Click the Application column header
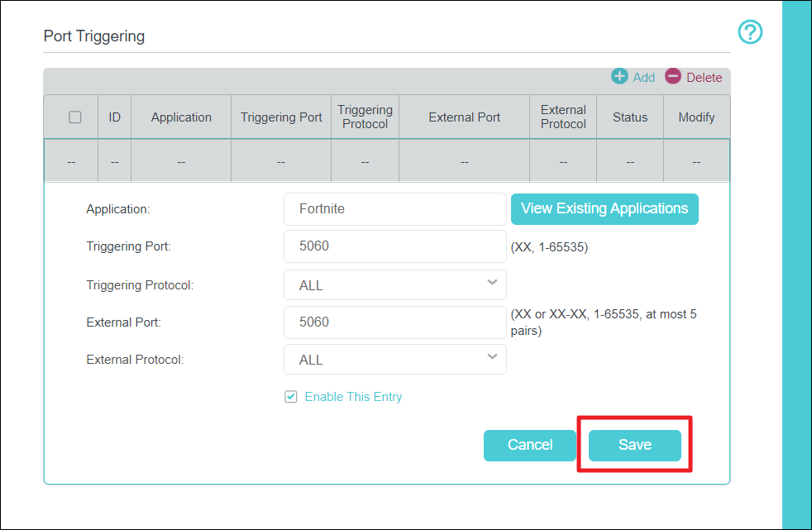Viewport: 812px width, 530px height. click(x=181, y=117)
